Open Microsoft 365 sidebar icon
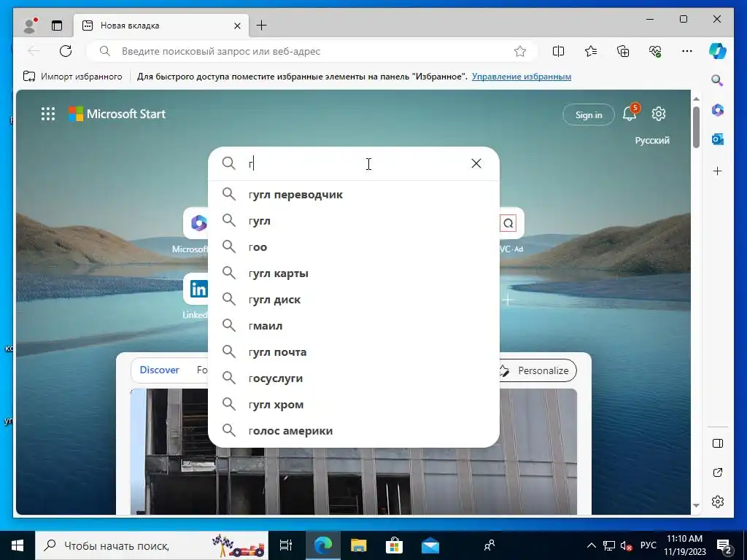 click(x=718, y=111)
